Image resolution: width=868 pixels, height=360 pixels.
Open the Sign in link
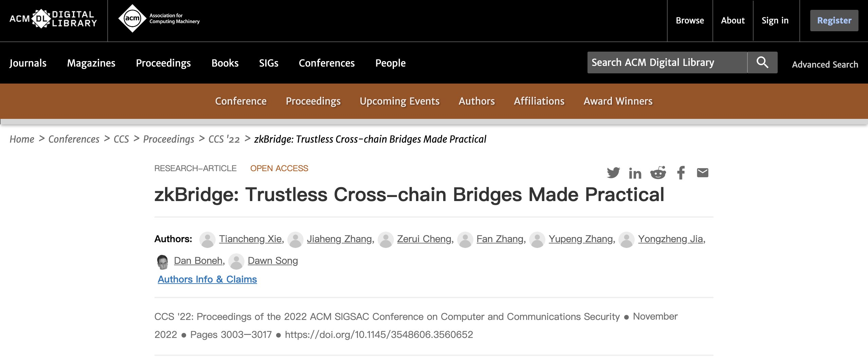pyautogui.click(x=775, y=20)
